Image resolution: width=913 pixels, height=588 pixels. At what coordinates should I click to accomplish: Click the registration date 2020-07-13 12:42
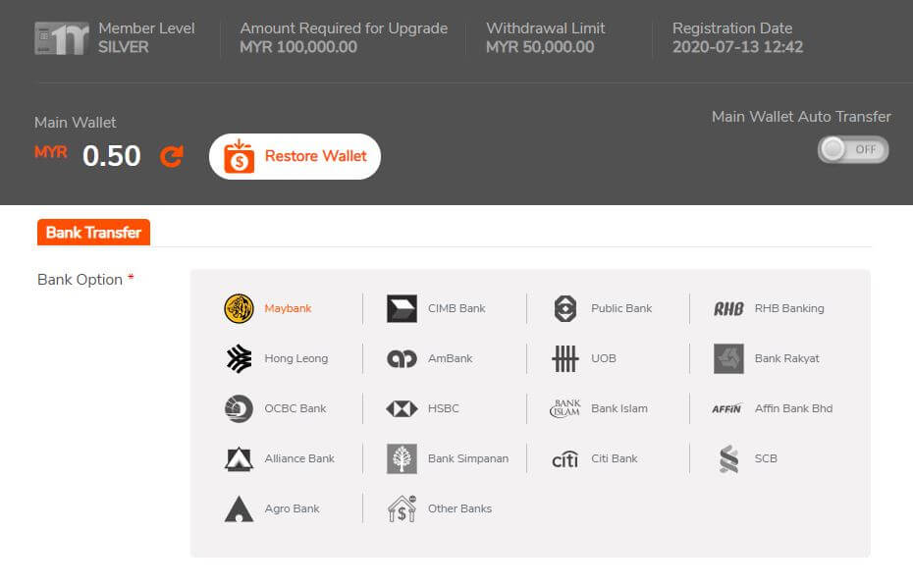click(x=737, y=47)
